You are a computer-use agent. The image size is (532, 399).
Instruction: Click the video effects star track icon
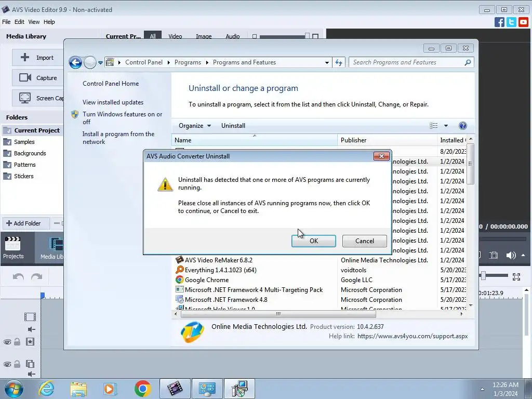coord(30,342)
